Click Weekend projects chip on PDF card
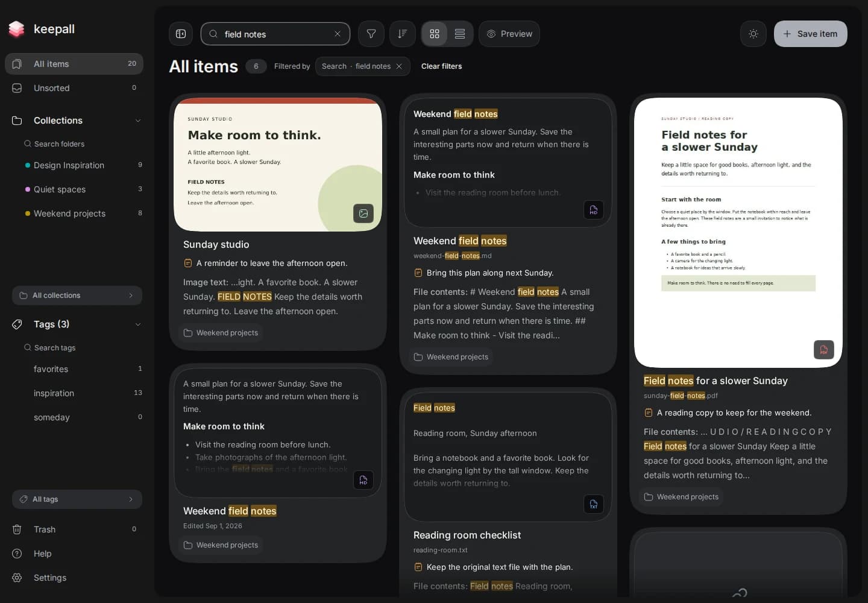The width and height of the screenshot is (868, 603). coord(681,497)
